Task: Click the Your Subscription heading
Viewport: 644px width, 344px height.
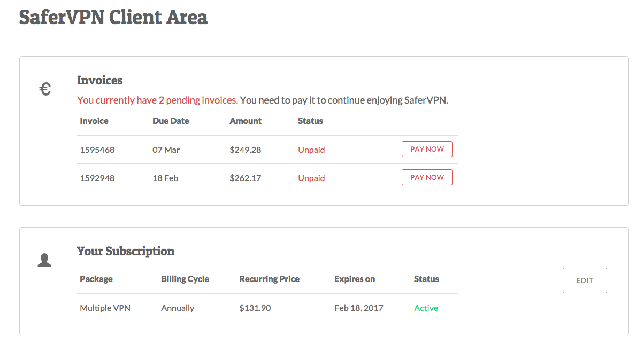Action: (x=126, y=251)
